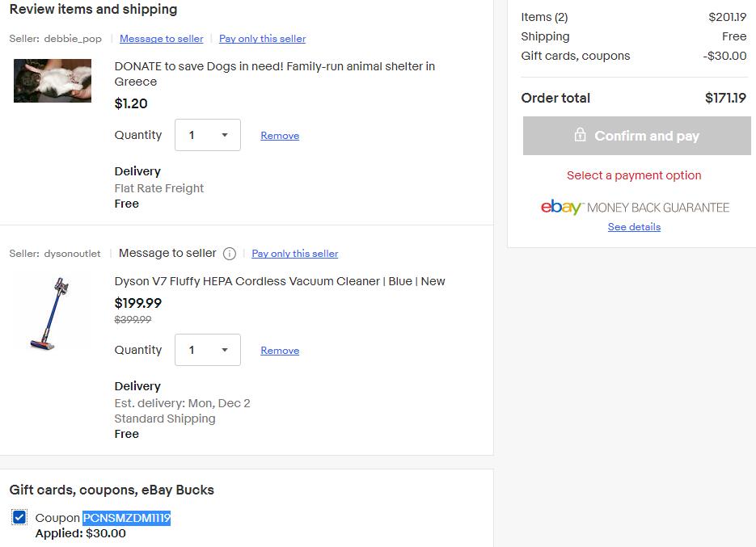This screenshot has width=756, height=547.
Task: Open See details for money back guarantee
Action: pos(634,227)
